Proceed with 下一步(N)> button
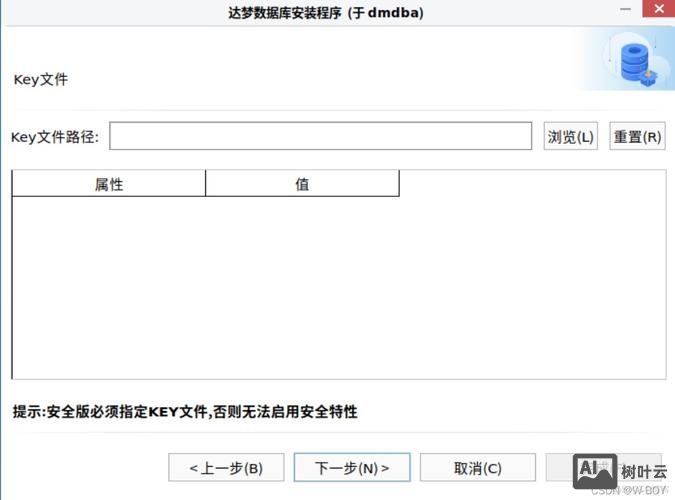 tap(352, 467)
